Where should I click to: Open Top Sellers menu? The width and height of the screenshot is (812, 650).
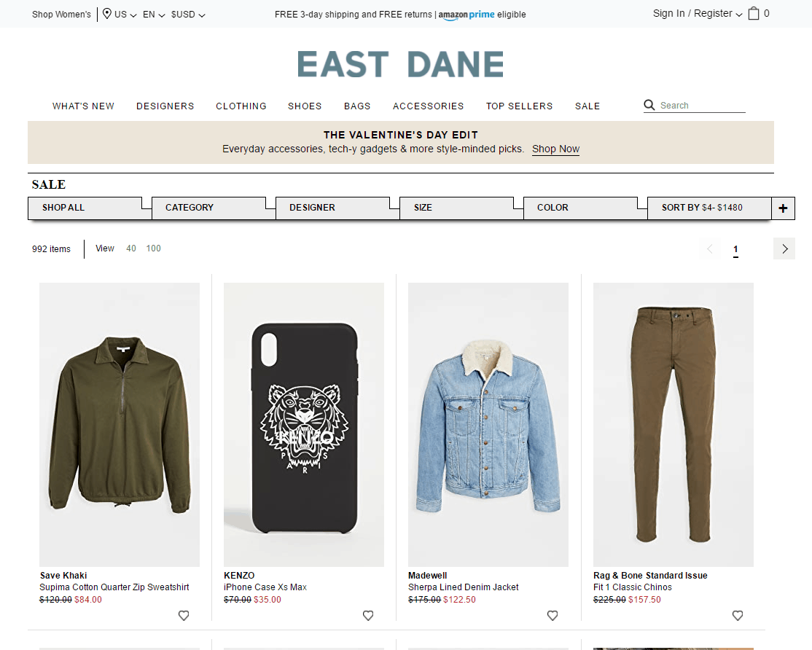(520, 106)
